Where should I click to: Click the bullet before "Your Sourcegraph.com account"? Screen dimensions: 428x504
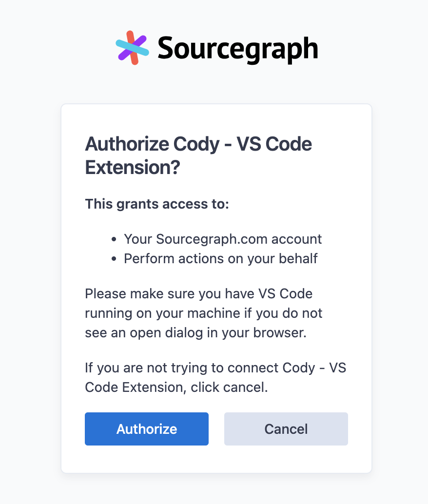coord(114,239)
